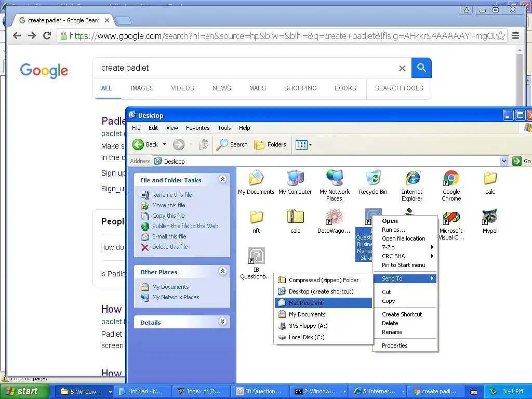Open the Favorites menu
Viewport: 532px width, 399px height.
pos(197,128)
